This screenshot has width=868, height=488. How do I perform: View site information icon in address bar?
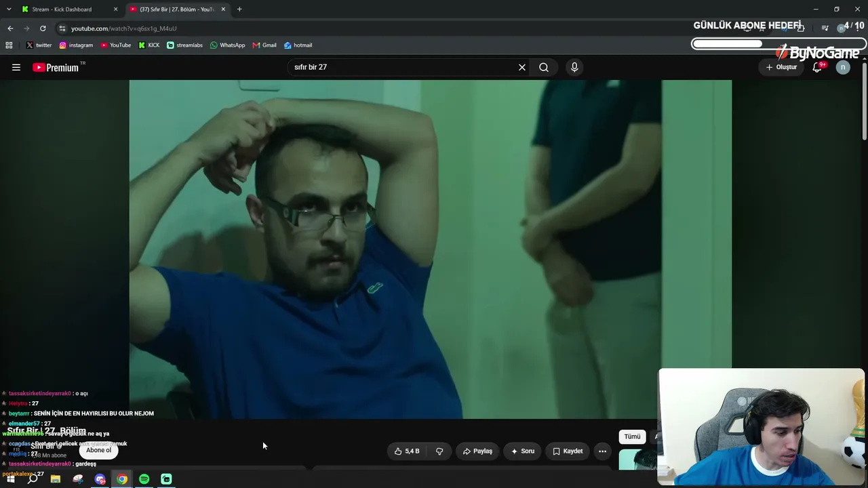62,28
